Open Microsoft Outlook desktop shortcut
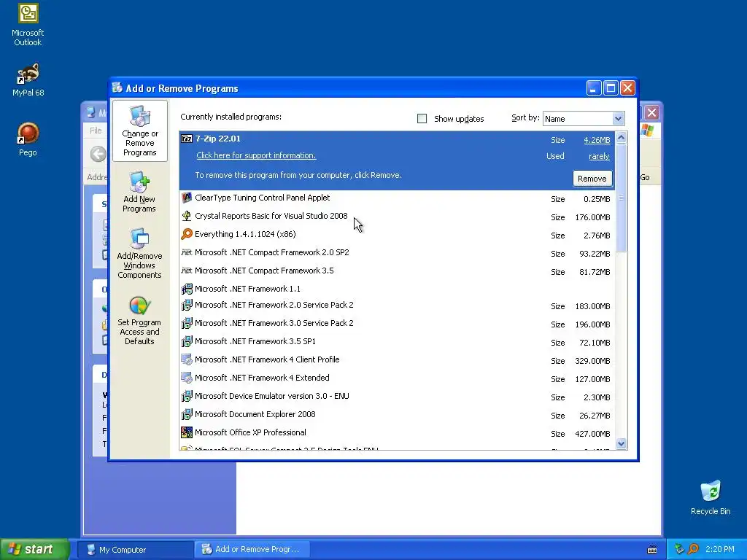The height and width of the screenshot is (560, 747). click(x=28, y=25)
